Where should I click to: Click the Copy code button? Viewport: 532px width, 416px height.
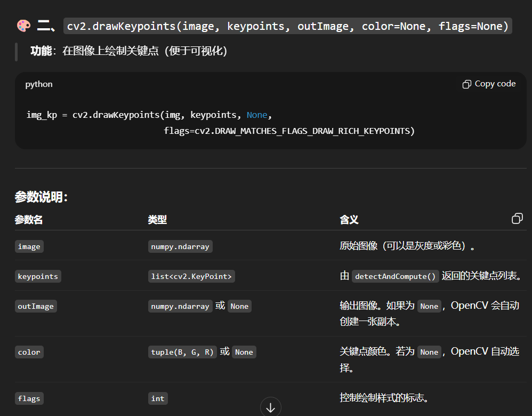point(489,84)
